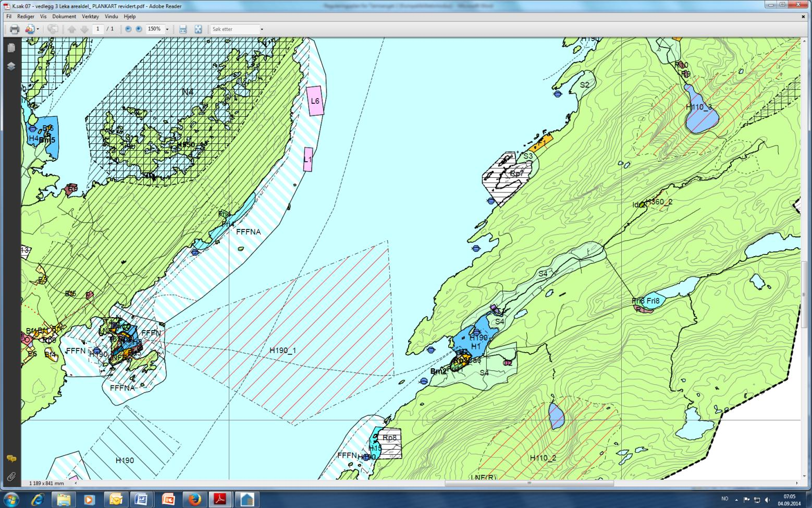Click the network tray icon
The height and width of the screenshot is (508, 812).
pyautogui.click(x=757, y=499)
